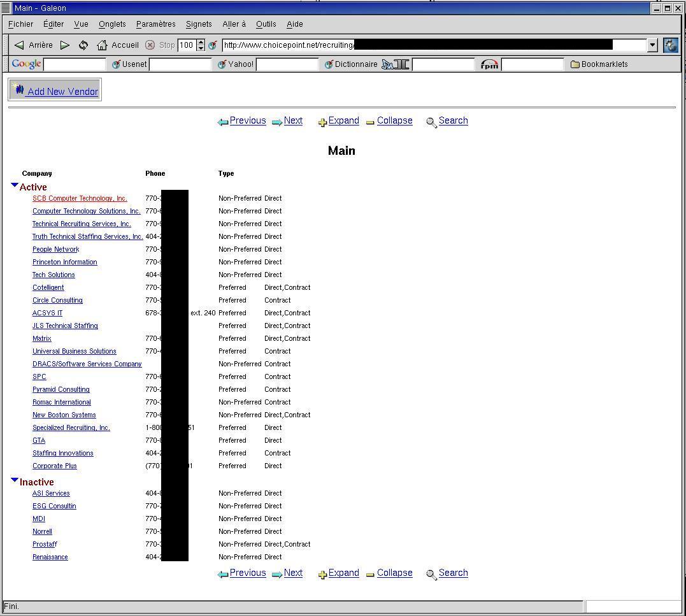Open the Aide menu
This screenshot has height=616, width=686.
(x=294, y=24)
